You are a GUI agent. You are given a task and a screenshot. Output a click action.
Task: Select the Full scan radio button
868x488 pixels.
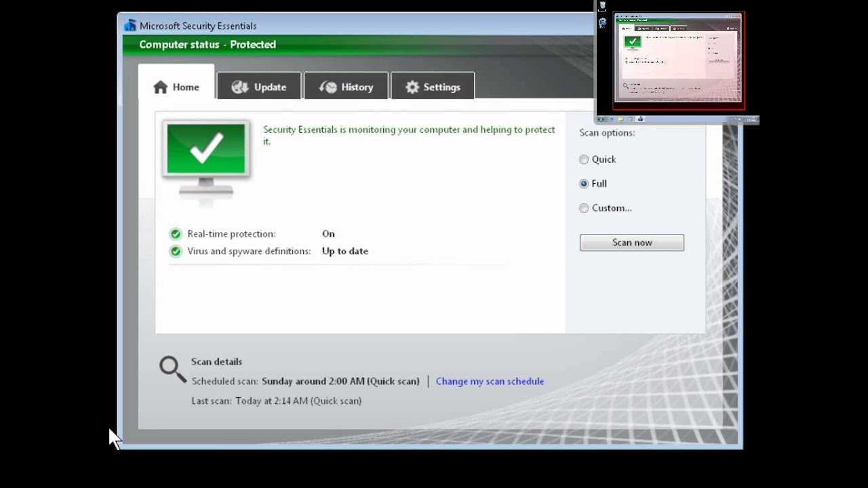click(584, 184)
